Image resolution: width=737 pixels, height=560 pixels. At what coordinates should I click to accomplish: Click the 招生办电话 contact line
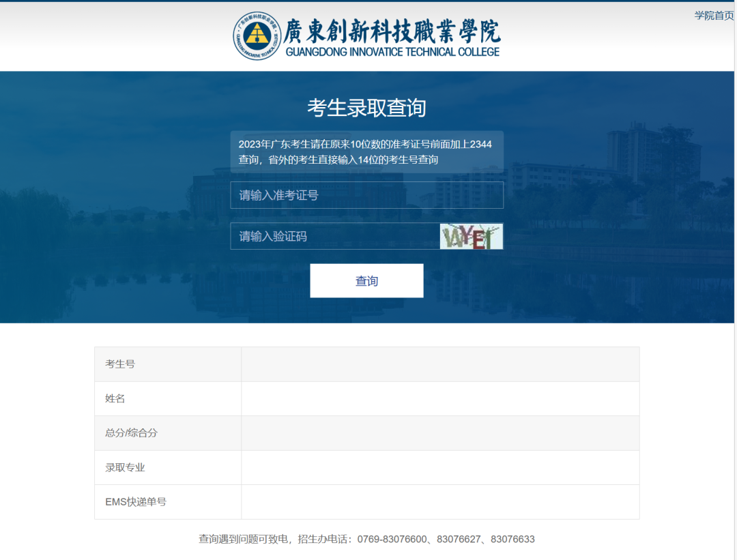[366, 539]
